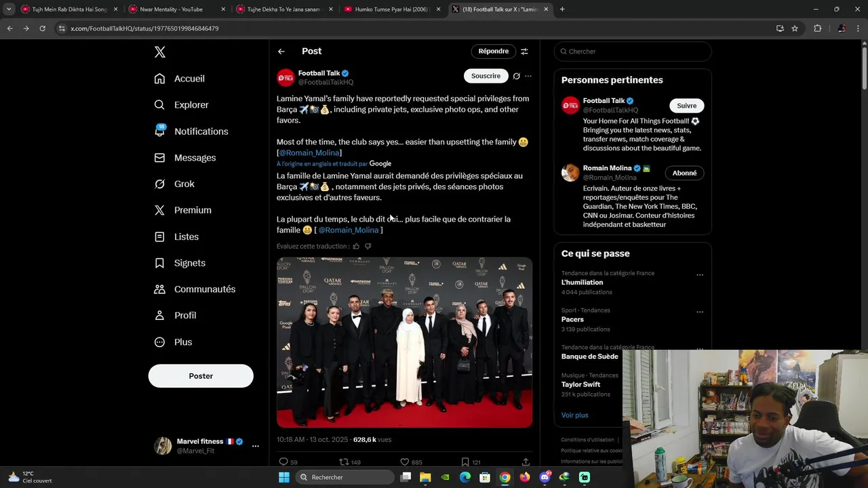Click the Chercher search field
This screenshot has width=868, height=488.
pyautogui.click(x=633, y=52)
